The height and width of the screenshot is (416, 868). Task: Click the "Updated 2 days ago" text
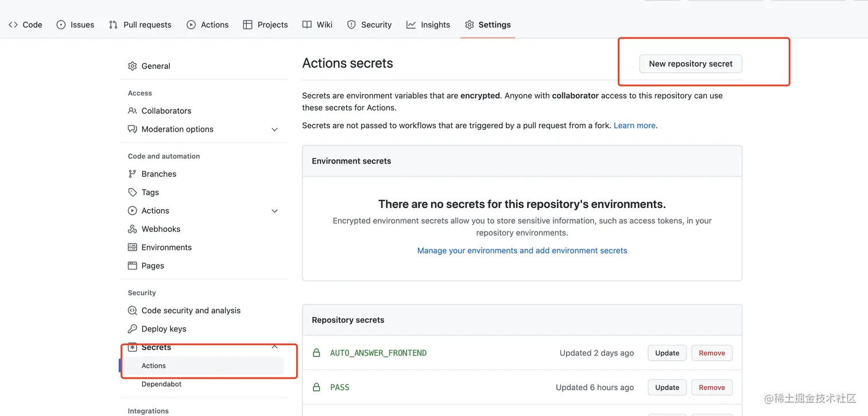coord(597,353)
